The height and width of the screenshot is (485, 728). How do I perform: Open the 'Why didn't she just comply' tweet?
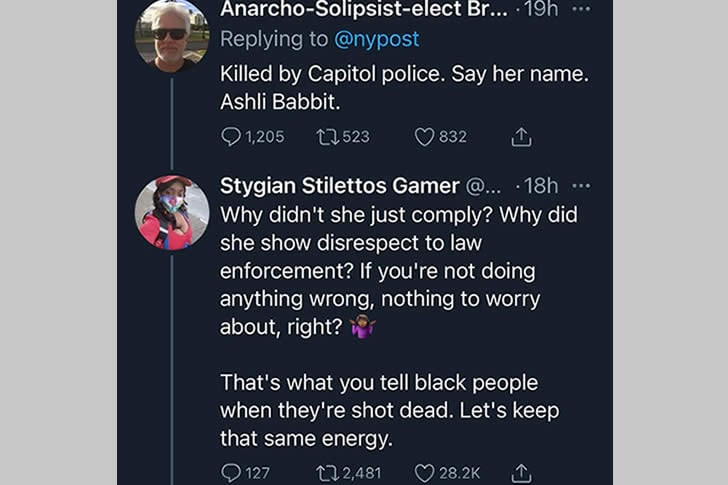point(397,270)
